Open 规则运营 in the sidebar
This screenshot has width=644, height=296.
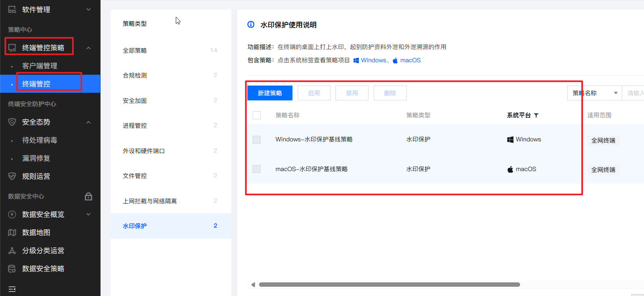click(x=36, y=176)
